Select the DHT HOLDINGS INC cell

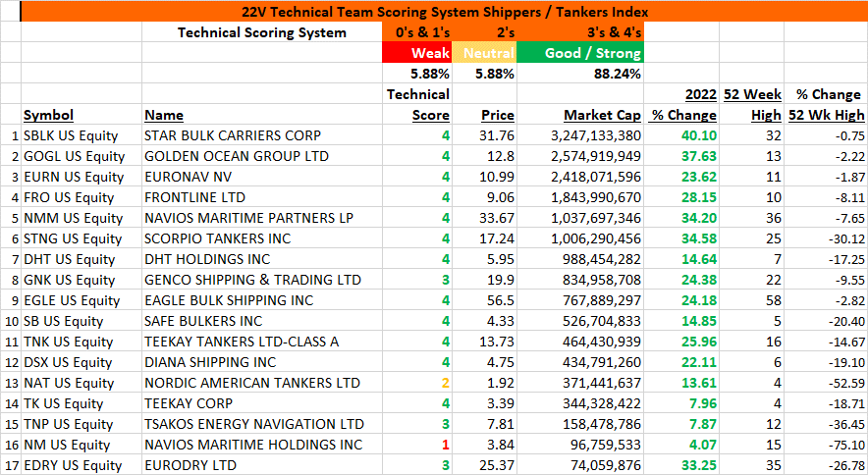click(x=262, y=259)
